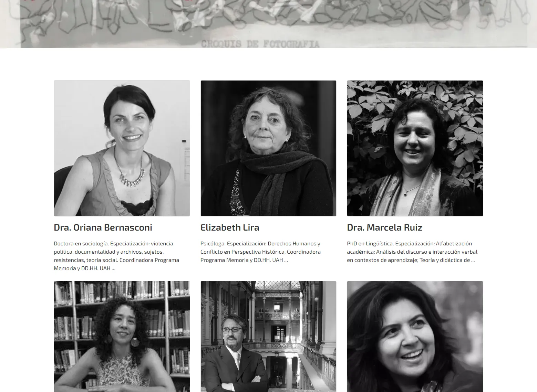This screenshot has width=537, height=392.
Task: Click Elizabeth Lira's Psicóloga description text
Action: pos(261,252)
